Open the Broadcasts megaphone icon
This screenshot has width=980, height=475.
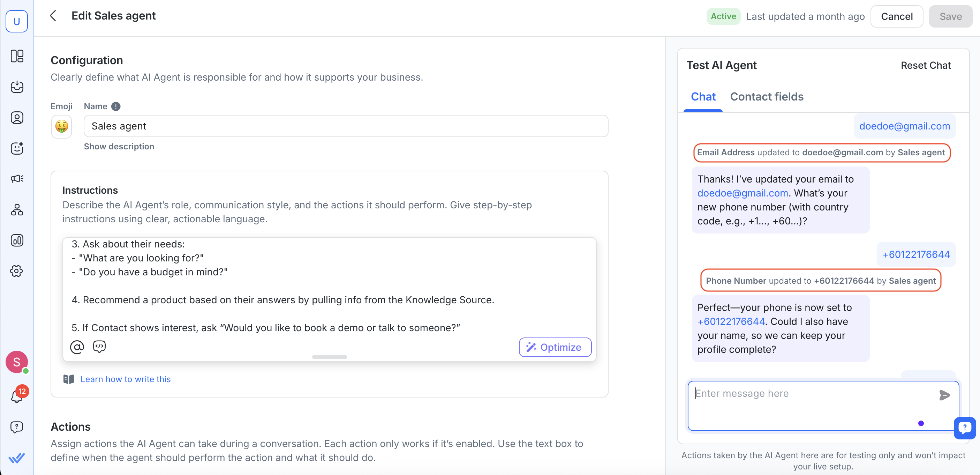click(x=17, y=178)
